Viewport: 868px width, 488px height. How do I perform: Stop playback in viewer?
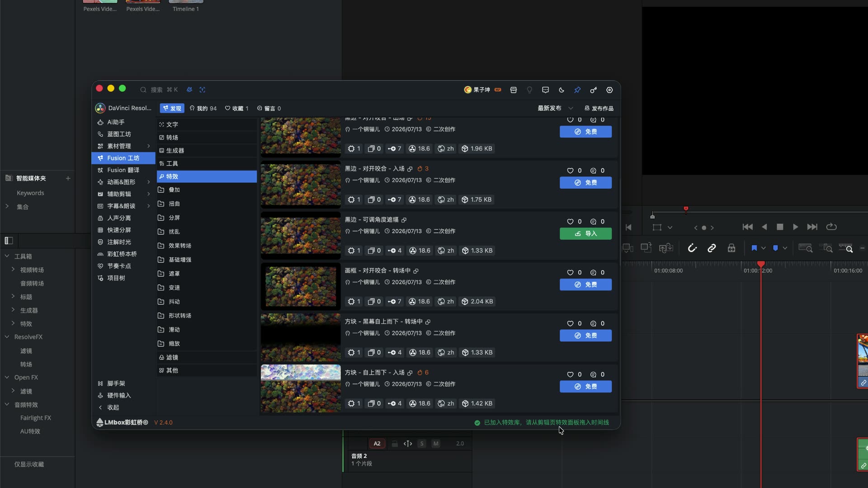coord(780,227)
